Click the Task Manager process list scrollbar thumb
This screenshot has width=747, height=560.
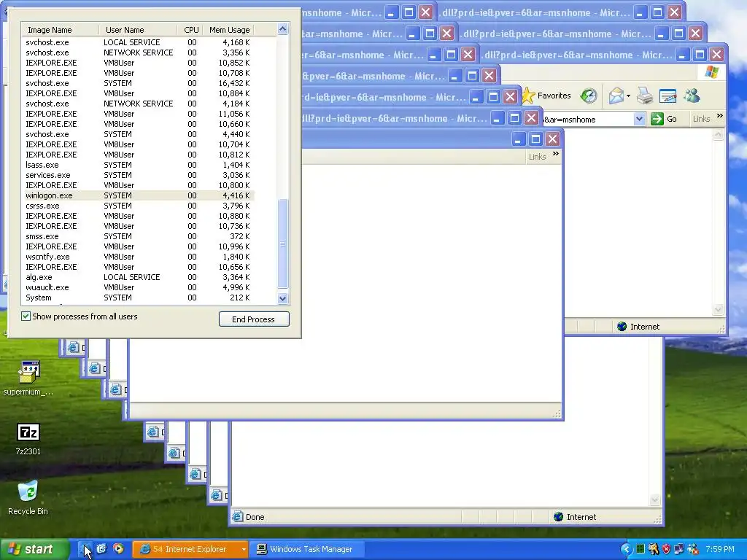tap(283, 244)
